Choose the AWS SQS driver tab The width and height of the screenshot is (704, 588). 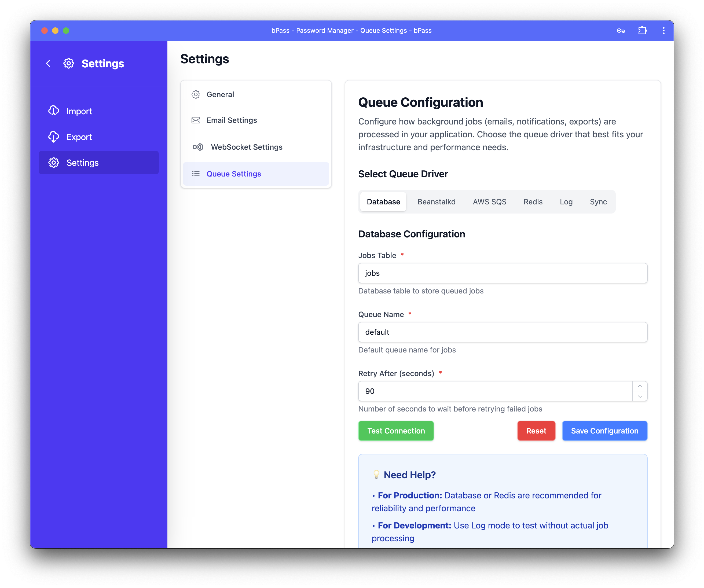(x=489, y=202)
